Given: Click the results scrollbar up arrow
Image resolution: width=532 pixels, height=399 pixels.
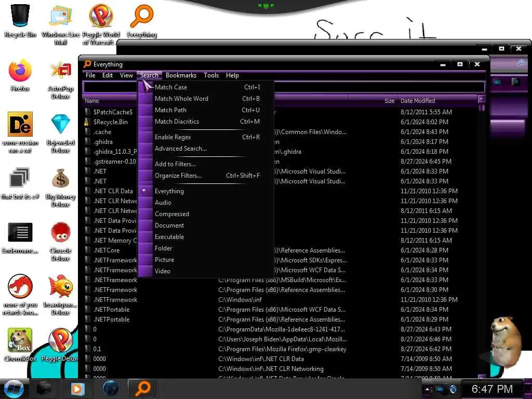Looking at the screenshot, I should pyautogui.click(x=481, y=99).
